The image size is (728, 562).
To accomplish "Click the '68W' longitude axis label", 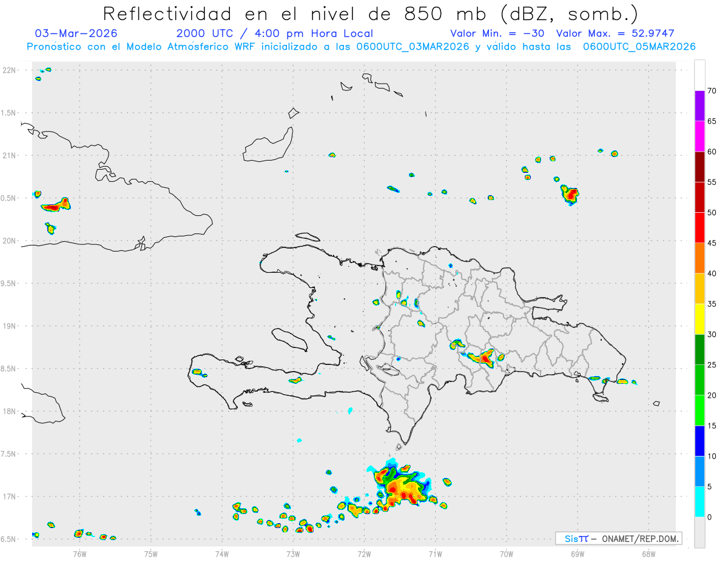I will coord(648,553).
